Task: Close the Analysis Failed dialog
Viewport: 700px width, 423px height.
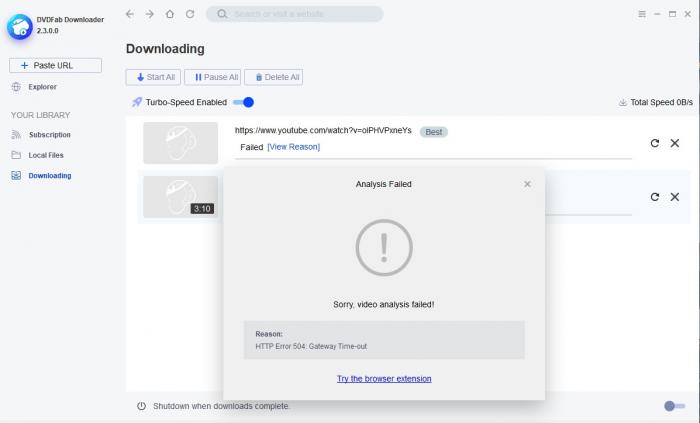Action: pyautogui.click(x=527, y=184)
